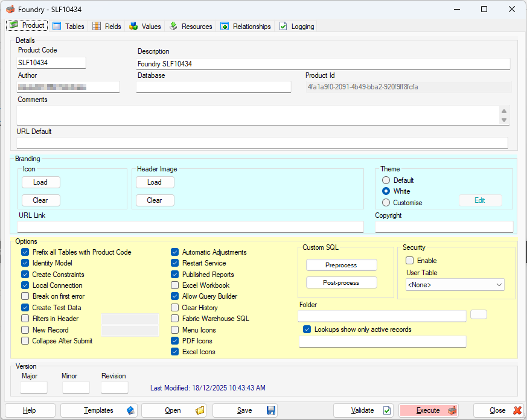Click the URL Default field

[x=262, y=143]
